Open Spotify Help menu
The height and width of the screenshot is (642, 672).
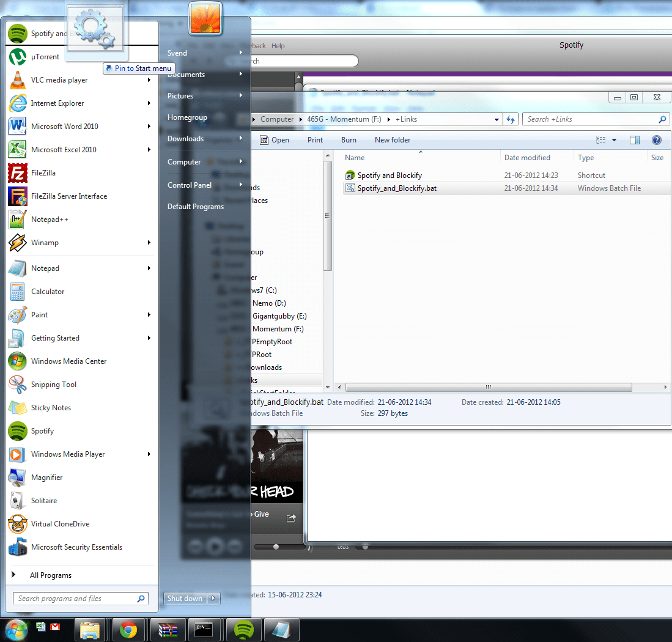(278, 46)
